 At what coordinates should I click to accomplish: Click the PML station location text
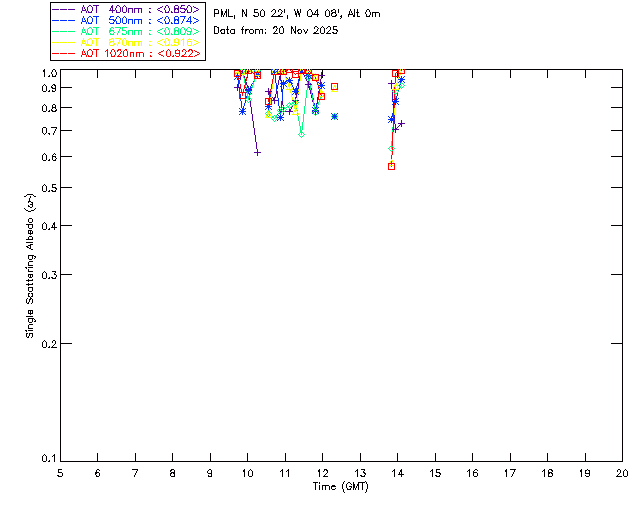tap(297, 14)
